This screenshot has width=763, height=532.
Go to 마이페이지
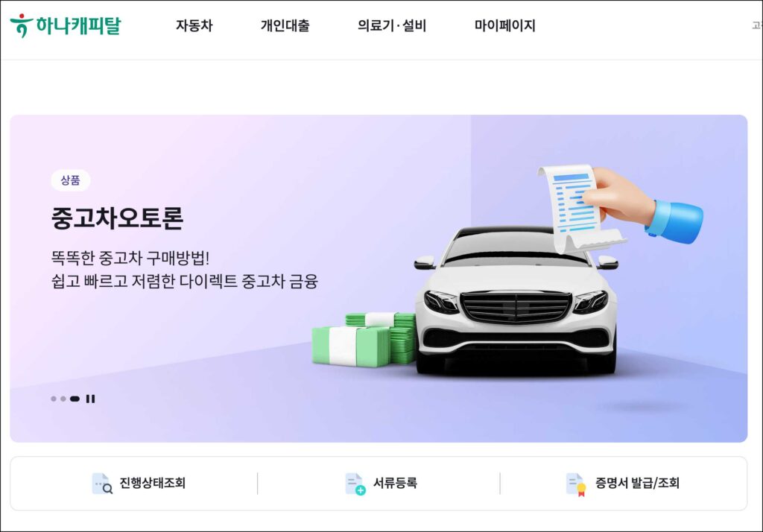pyautogui.click(x=505, y=25)
